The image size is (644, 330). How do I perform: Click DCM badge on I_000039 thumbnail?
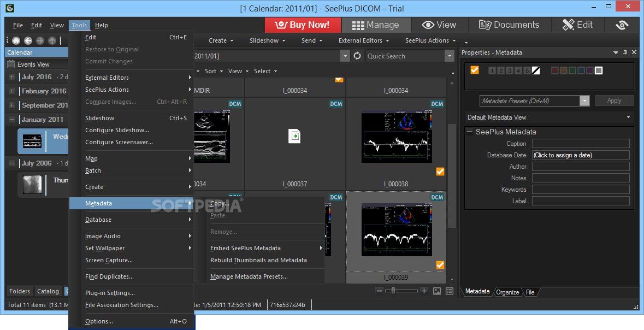pos(437,197)
